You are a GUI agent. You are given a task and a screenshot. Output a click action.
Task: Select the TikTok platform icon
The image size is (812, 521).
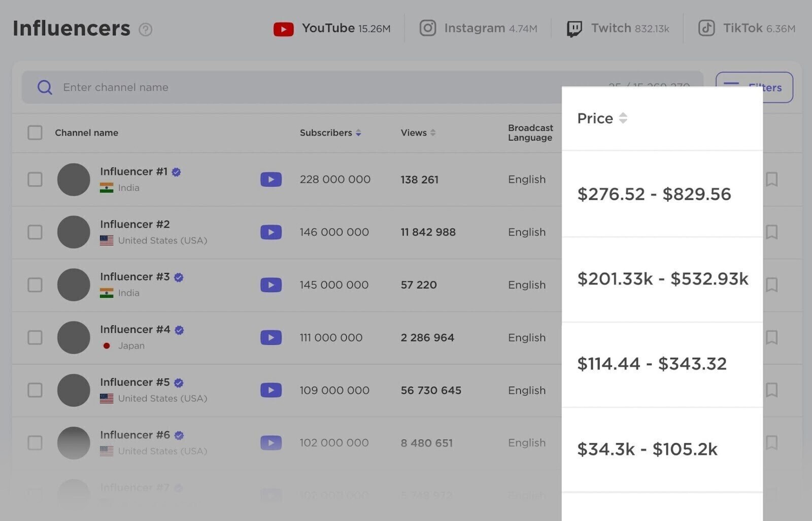(706, 28)
